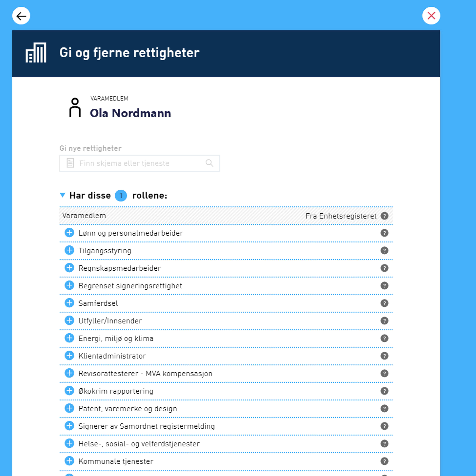Add the Utfyller/Innsender role
The height and width of the screenshot is (476, 476).
(69, 320)
